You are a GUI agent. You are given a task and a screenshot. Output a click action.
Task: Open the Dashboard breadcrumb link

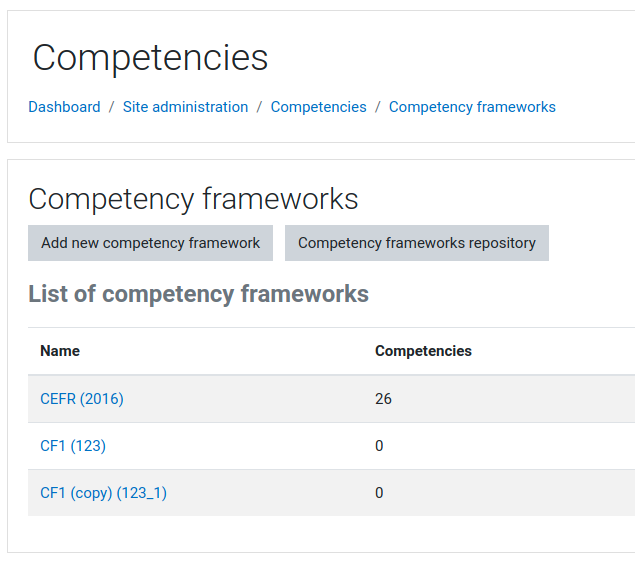(64, 107)
